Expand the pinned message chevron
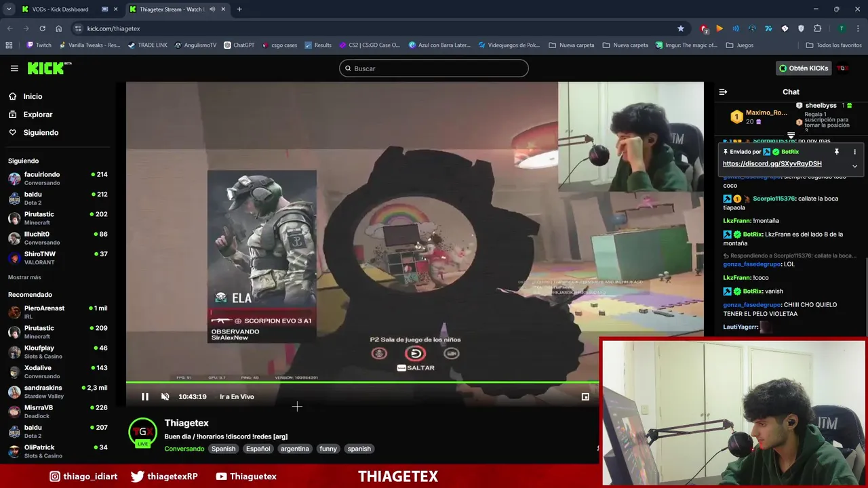 854,166
